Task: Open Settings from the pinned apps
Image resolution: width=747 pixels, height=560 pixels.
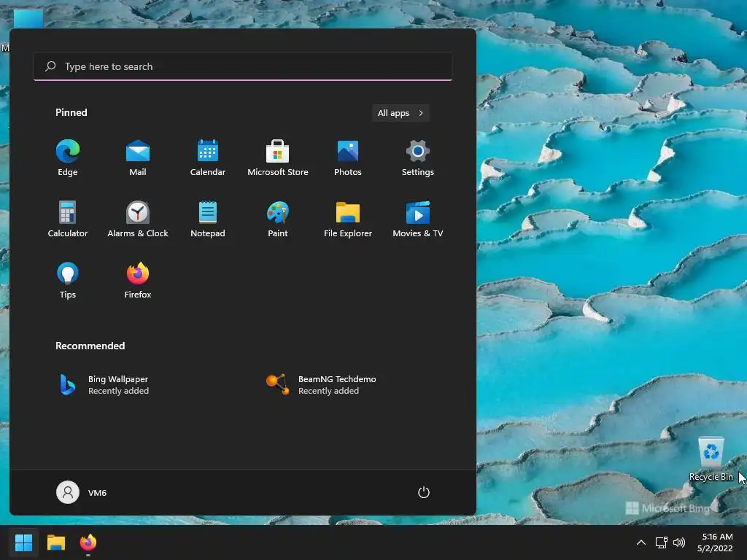Action: coord(418,158)
